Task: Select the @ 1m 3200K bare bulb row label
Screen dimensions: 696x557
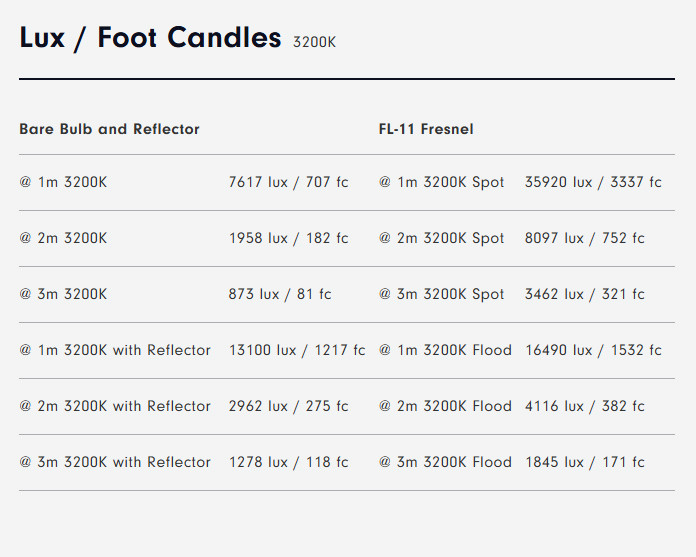Action: [x=63, y=182]
